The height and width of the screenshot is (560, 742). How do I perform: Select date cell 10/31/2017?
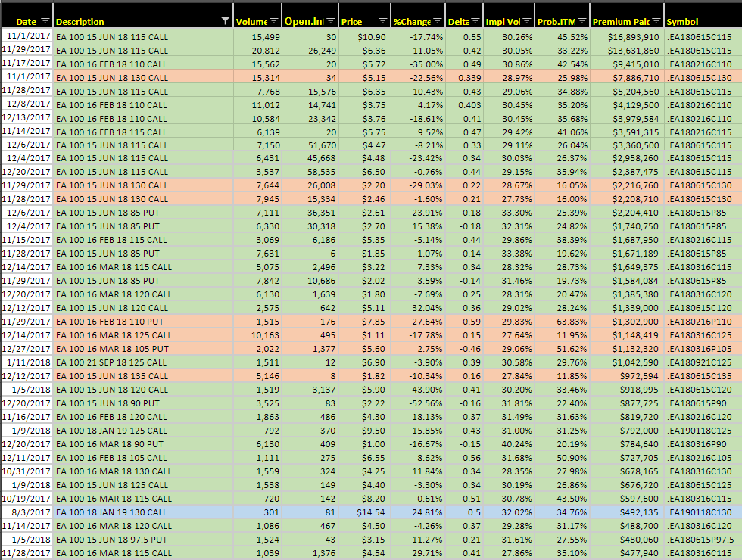click(27, 471)
